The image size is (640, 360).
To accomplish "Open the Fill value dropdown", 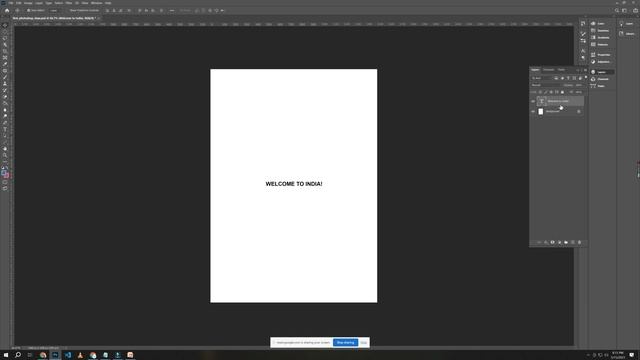I will coord(579,92).
